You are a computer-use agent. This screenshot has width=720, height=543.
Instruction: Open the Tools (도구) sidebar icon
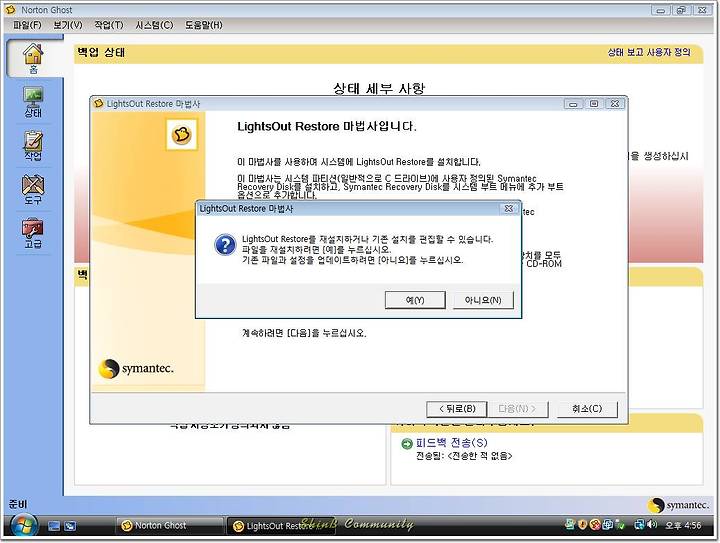click(33, 189)
